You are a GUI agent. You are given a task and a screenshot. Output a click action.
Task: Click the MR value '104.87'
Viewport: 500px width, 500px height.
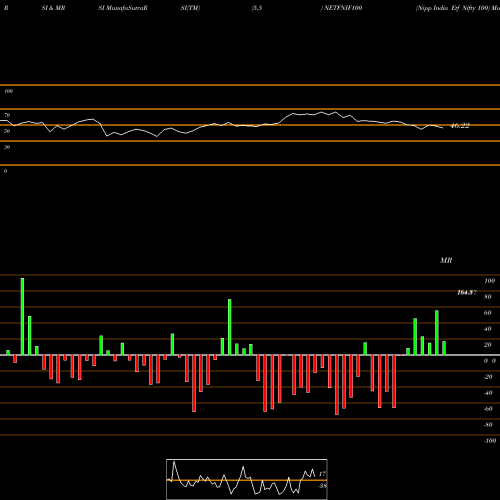click(467, 293)
